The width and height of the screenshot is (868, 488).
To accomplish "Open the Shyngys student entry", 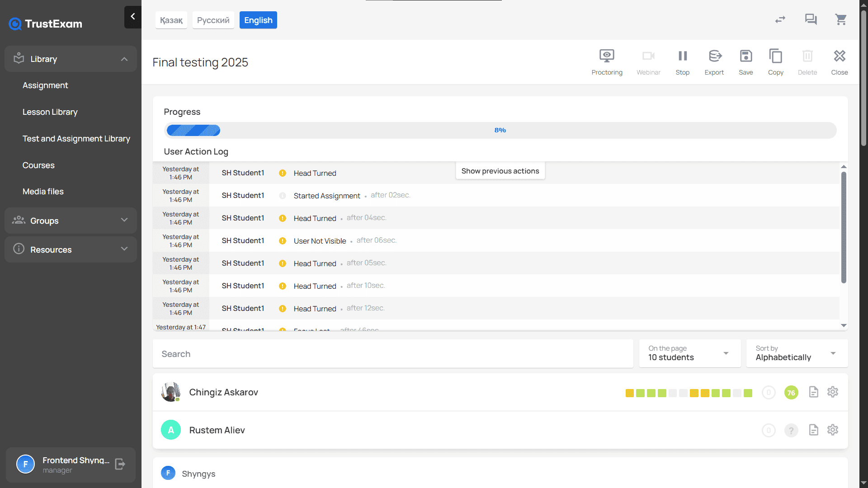I will pos(500,473).
